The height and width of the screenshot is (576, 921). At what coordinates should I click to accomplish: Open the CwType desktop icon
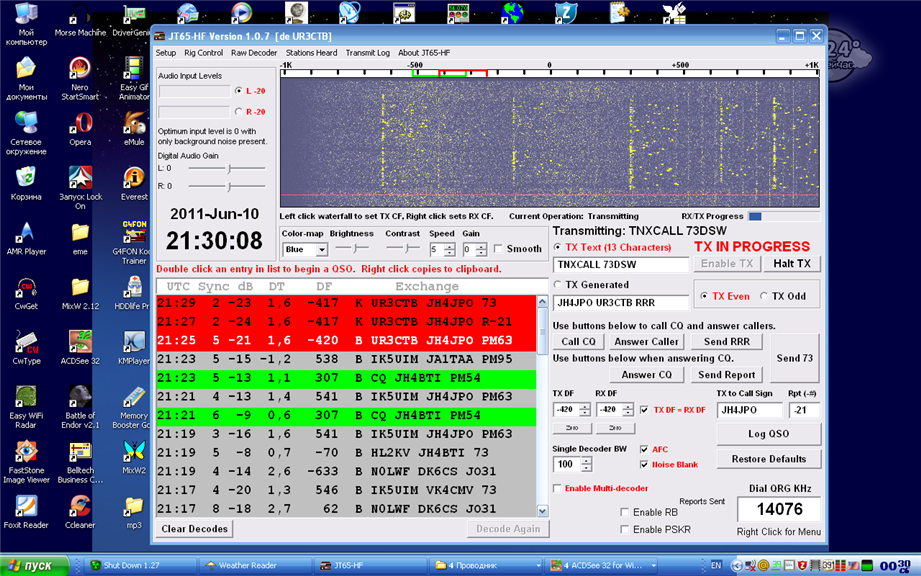(x=26, y=348)
